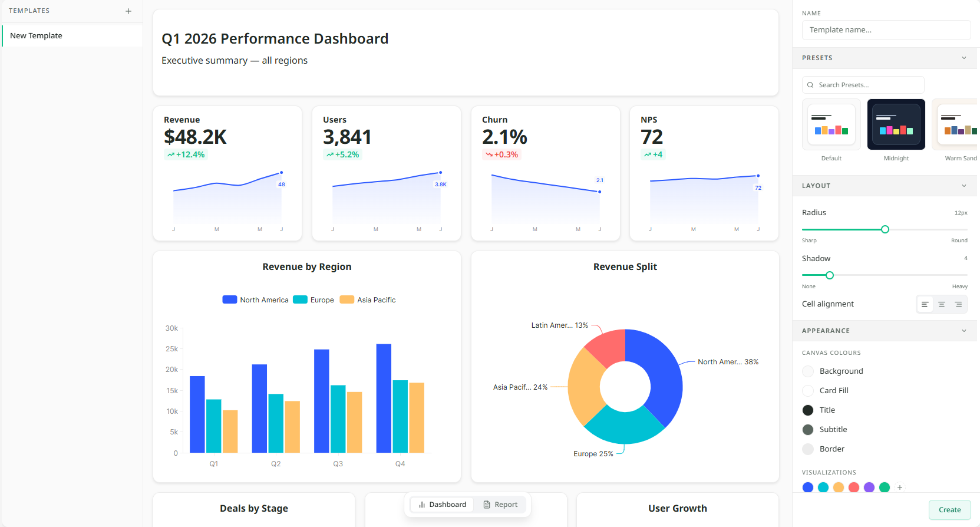Click into the Search Presets field

(863, 85)
